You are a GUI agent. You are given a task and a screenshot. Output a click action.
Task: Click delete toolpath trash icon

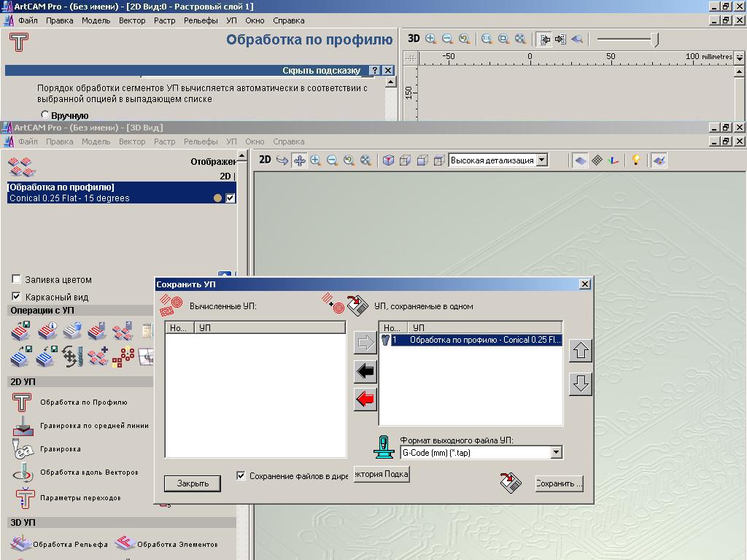tap(72, 330)
